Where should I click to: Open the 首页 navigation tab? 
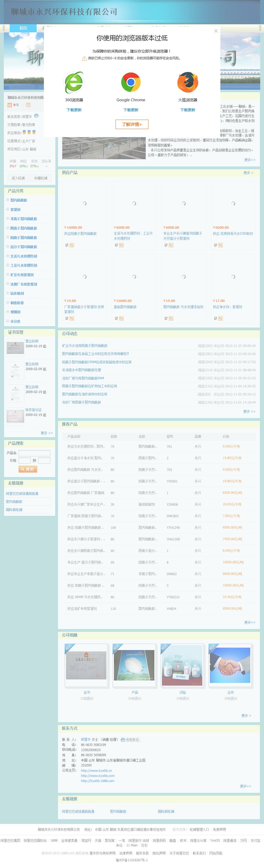(23, 28)
